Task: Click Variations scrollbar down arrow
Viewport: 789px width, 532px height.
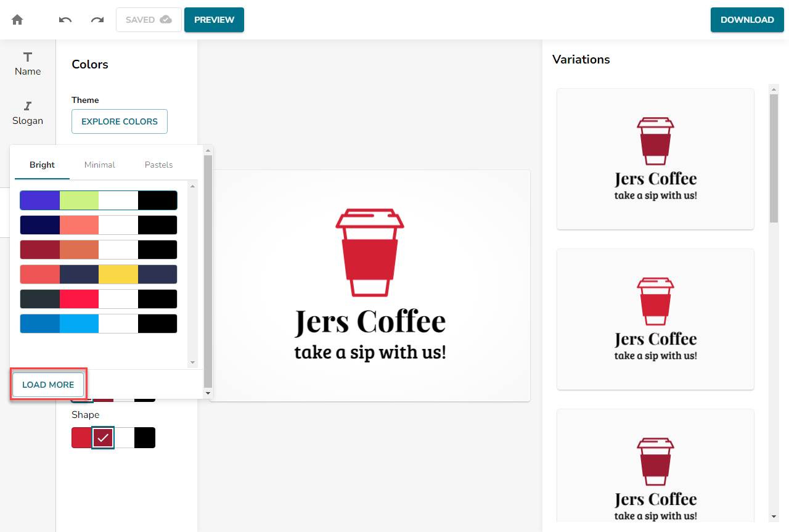Action: coord(774,517)
